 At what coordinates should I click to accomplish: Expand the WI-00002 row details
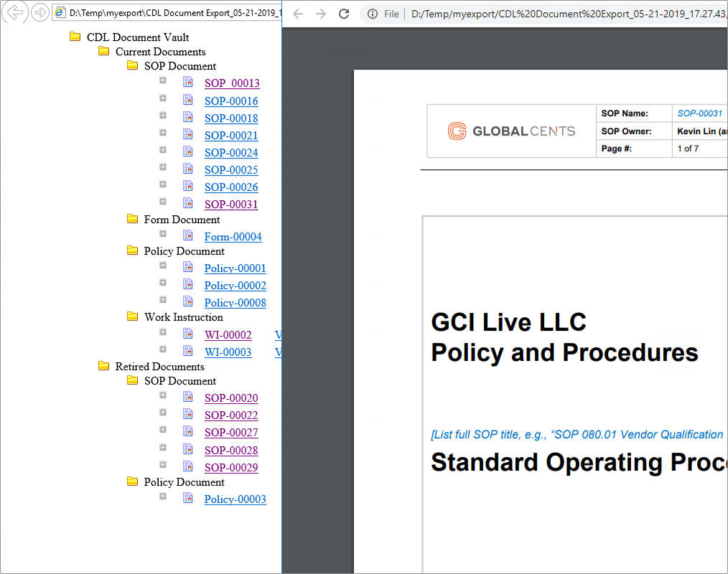point(163,331)
